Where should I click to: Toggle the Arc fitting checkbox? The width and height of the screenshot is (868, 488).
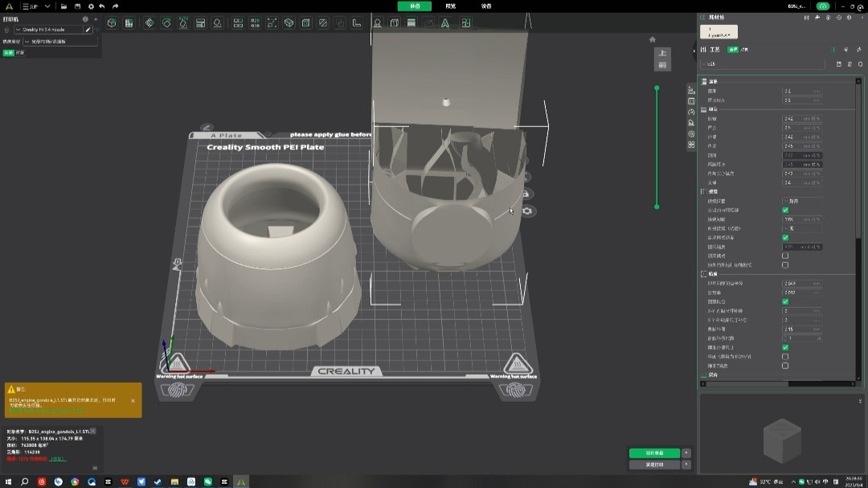click(x=785, y=301)
